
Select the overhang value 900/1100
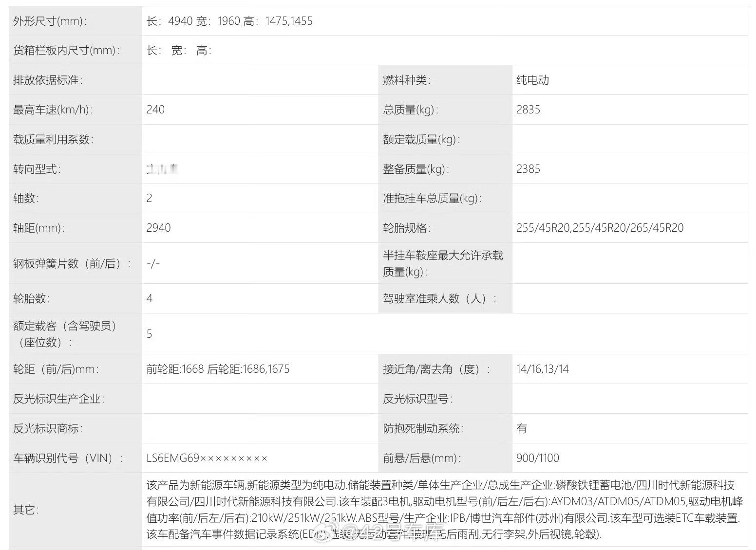(x=538, y=458)
